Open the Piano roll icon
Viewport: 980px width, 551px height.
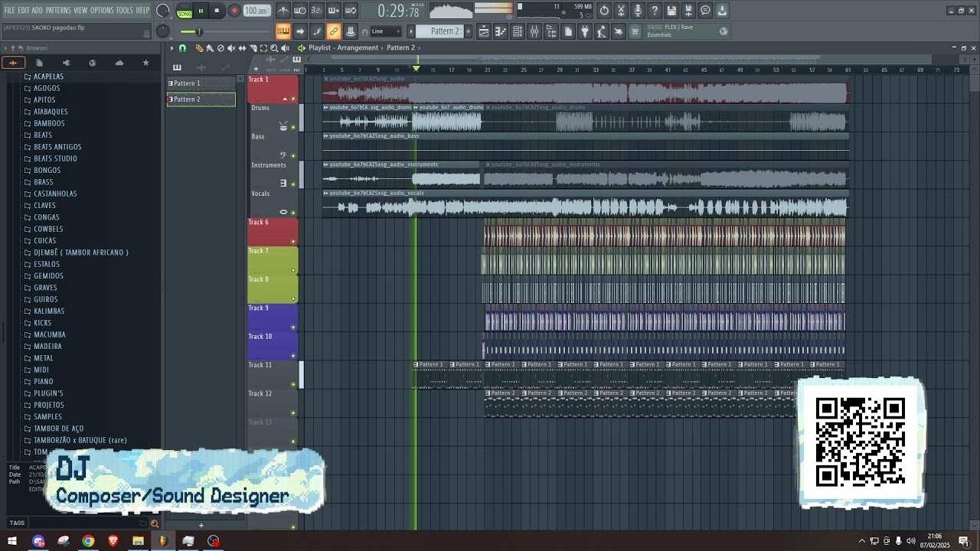(x=501, y=31)
